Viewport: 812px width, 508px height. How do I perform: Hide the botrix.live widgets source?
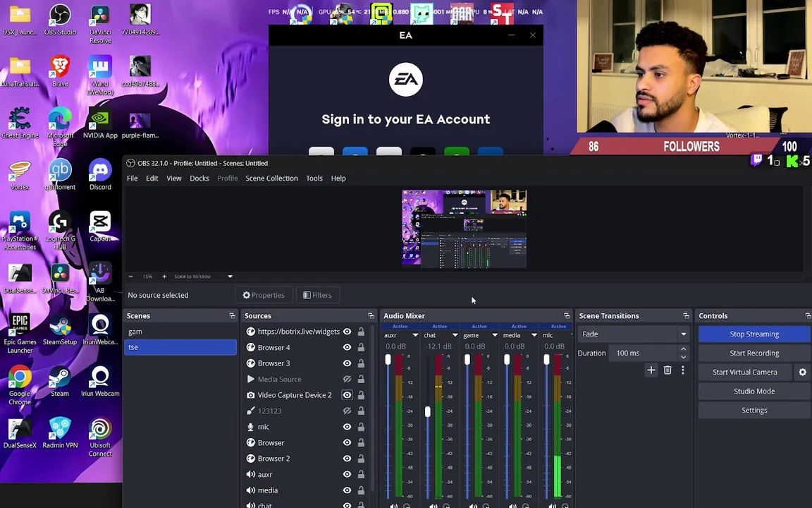[347, 332]
